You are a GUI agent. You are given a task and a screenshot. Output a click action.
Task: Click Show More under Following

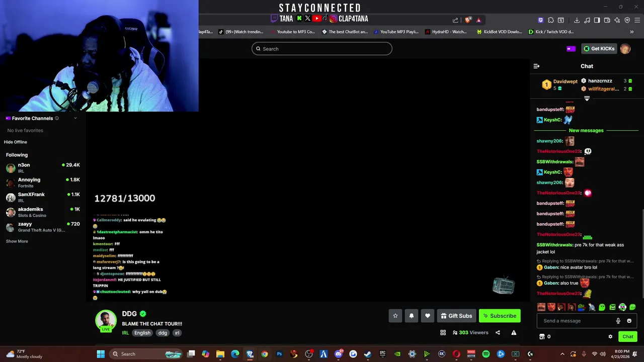[x=17, y=241]
